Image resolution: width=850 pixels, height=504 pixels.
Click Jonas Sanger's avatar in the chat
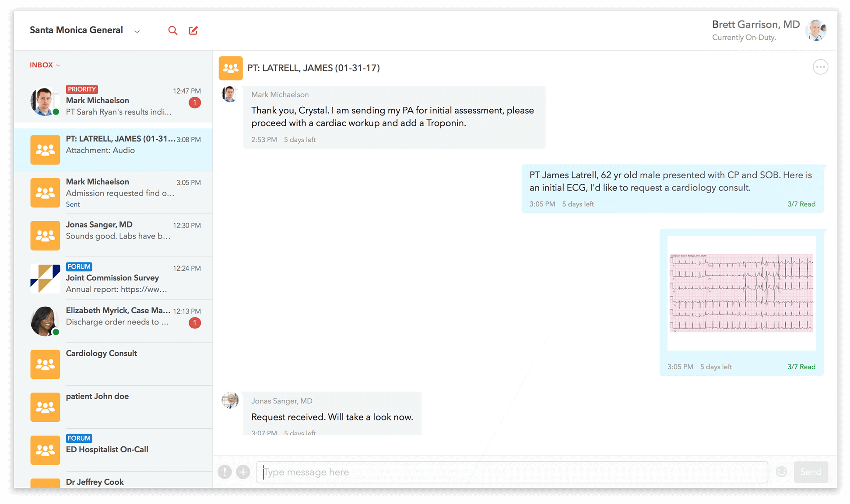click(230, 400)
